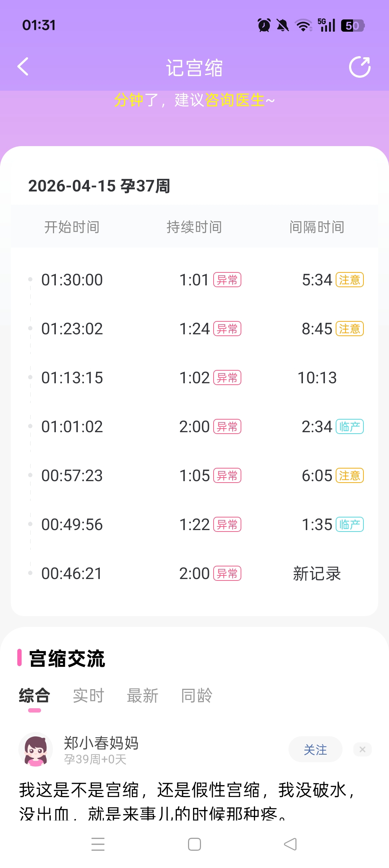The width and height of the screenshot is (389, 868).
Task: Select the 综合 tab
Action: click(35, 695)
